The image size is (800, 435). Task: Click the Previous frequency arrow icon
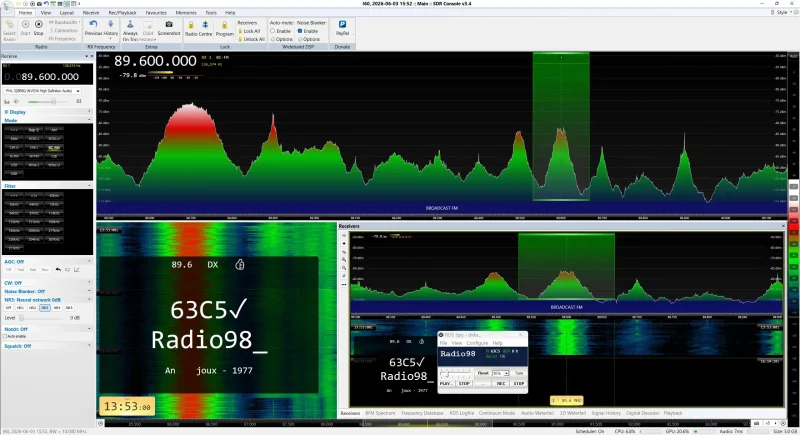pos(93,24)
